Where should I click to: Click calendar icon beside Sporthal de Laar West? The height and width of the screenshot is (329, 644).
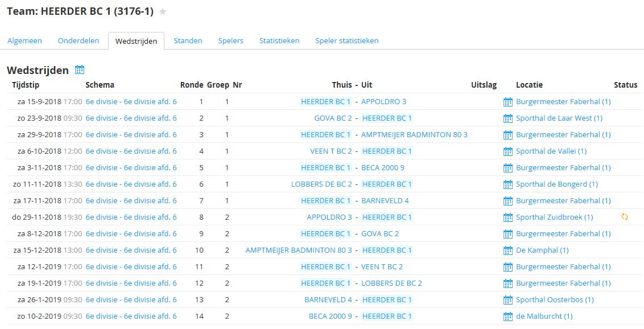click(x=508, y=118)
